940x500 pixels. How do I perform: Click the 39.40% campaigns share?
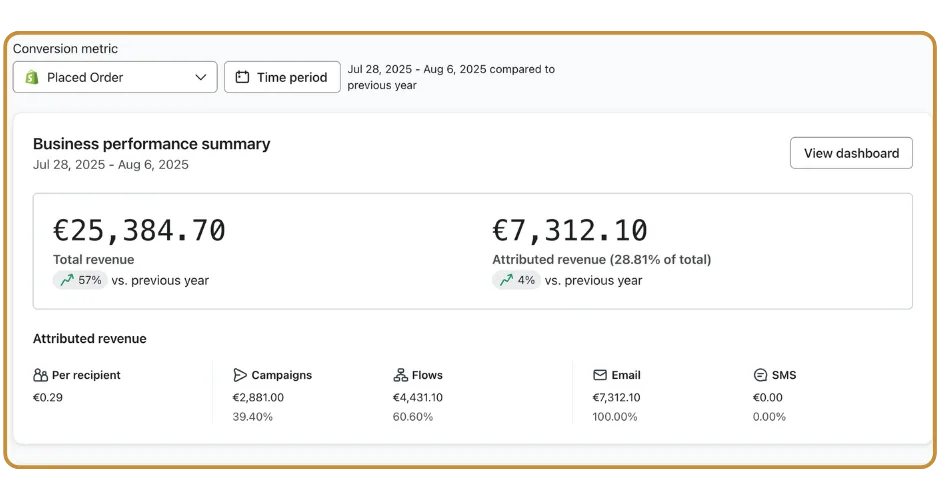coord(252,417)
